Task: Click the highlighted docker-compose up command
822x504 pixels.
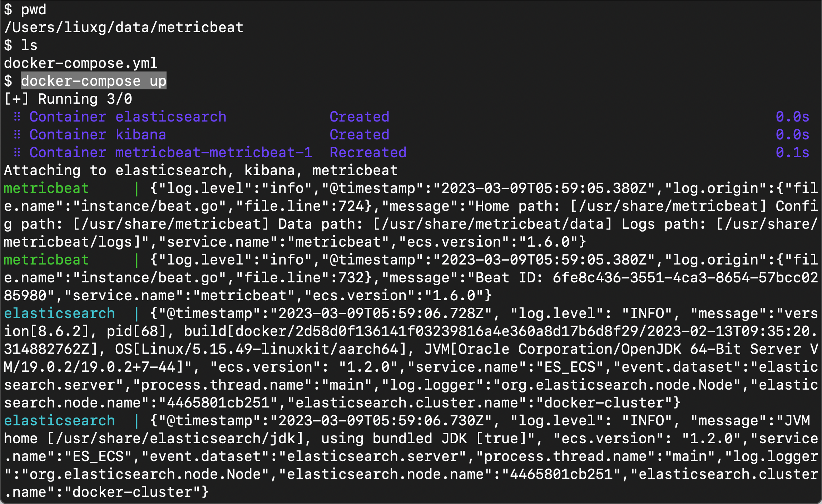Action: [x=94, y=81]
